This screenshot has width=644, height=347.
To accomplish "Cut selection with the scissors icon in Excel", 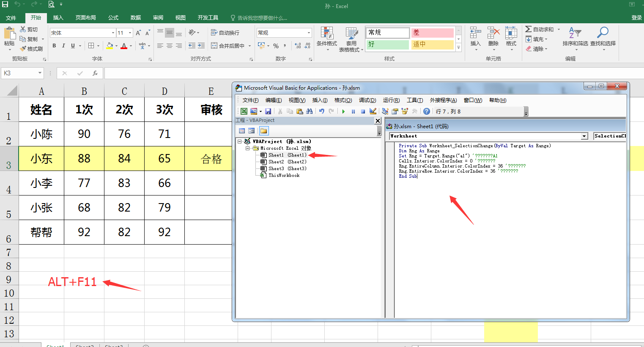I will tap(29, 29).
